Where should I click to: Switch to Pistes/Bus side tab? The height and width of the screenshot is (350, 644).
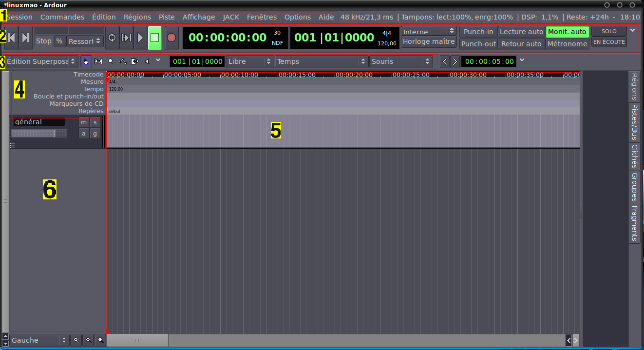point(634,122)
